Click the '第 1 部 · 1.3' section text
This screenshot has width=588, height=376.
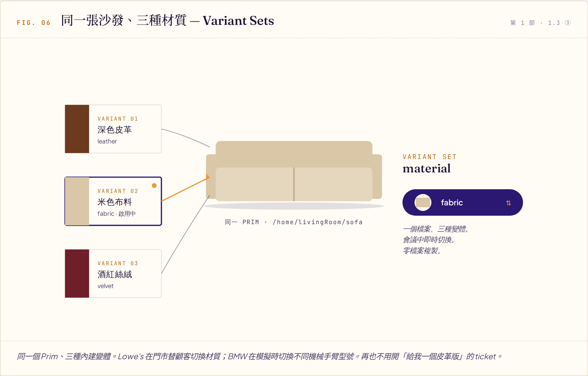[535, 23]
